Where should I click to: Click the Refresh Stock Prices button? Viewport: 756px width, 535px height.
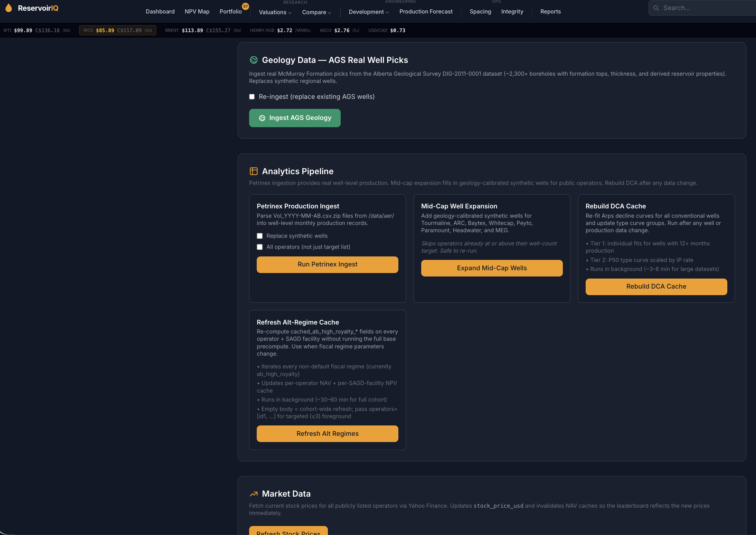[288, 531]
